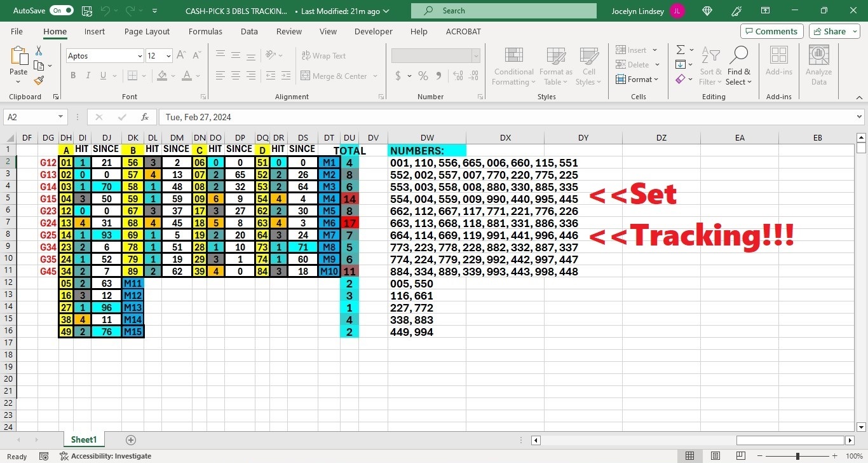Click the AutoSum icon in Editing group

(681, 50)
